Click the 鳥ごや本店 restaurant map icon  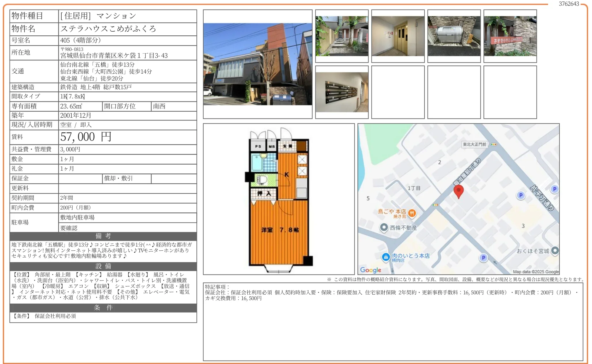tap(412, 213)
